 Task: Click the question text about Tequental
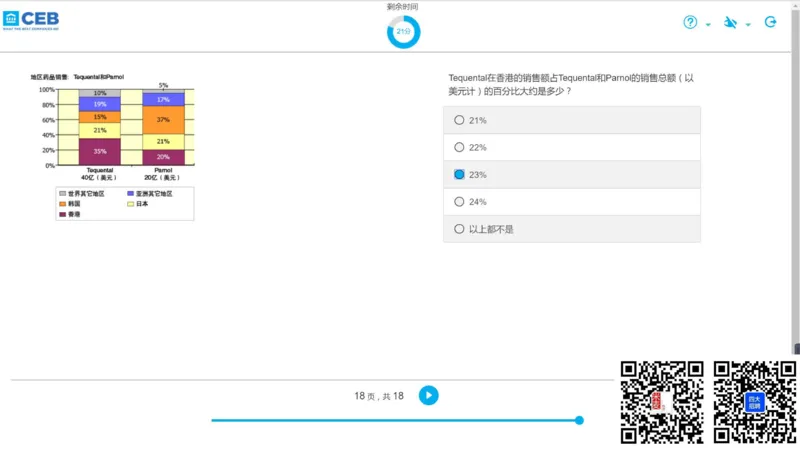571,85
